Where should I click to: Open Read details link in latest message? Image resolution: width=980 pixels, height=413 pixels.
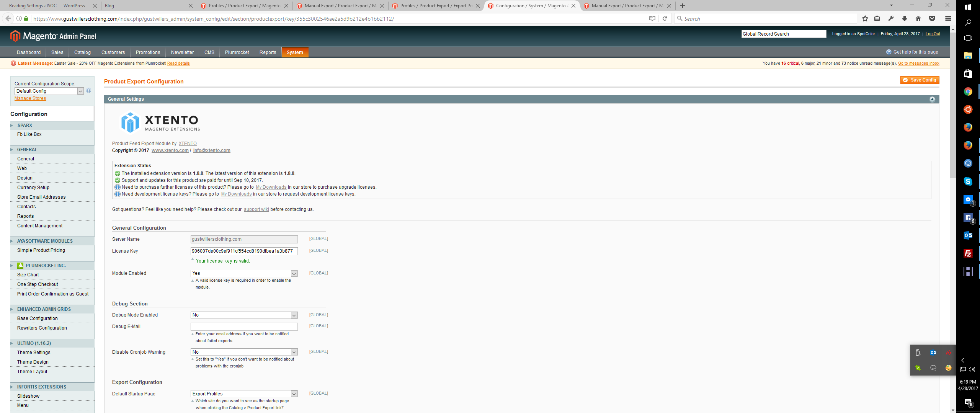coord(178,64)
